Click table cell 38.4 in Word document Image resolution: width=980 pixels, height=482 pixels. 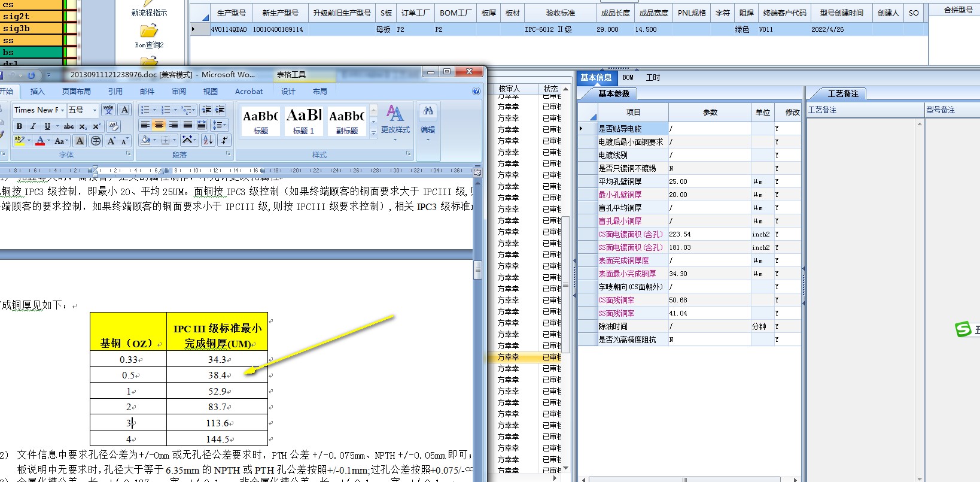tap(217, 375)
